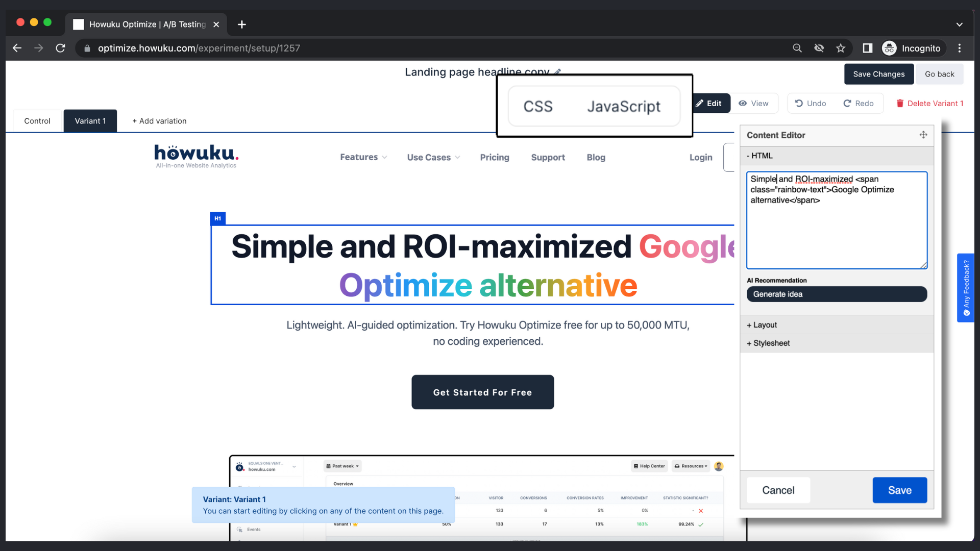Open the Any Feedback side tab
This screenshot has width=980, height=551.
pos(966,288)
